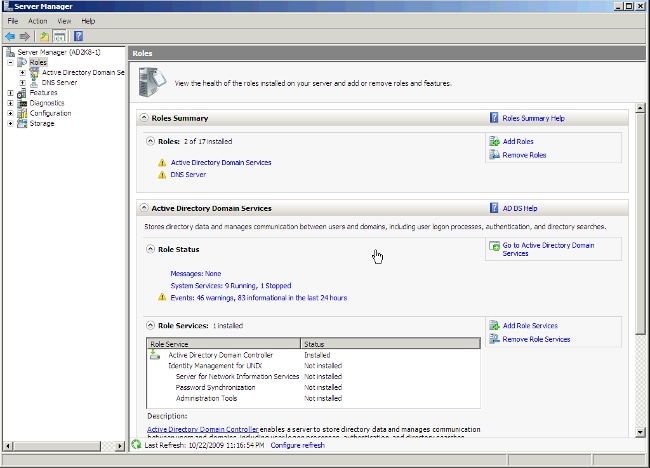Click the Add Roles link
Viewport: 650px width, 468px height.
(518, 142)
